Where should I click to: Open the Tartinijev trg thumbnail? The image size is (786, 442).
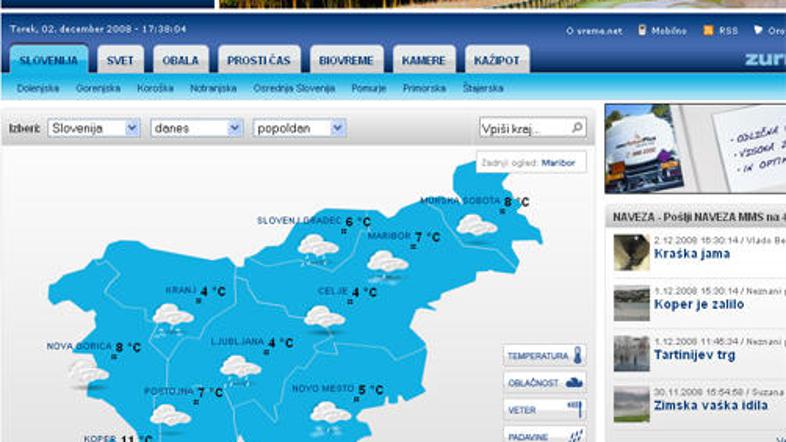[632, 354]
